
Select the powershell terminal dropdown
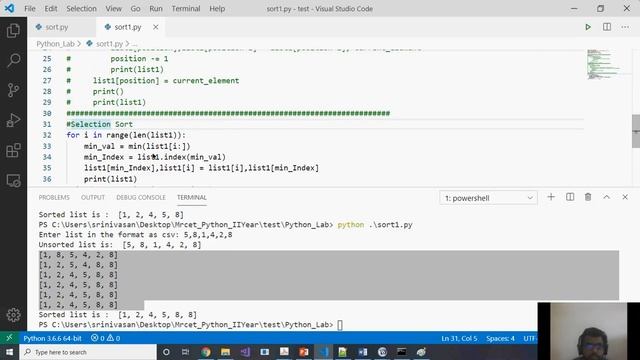point(488,198)
